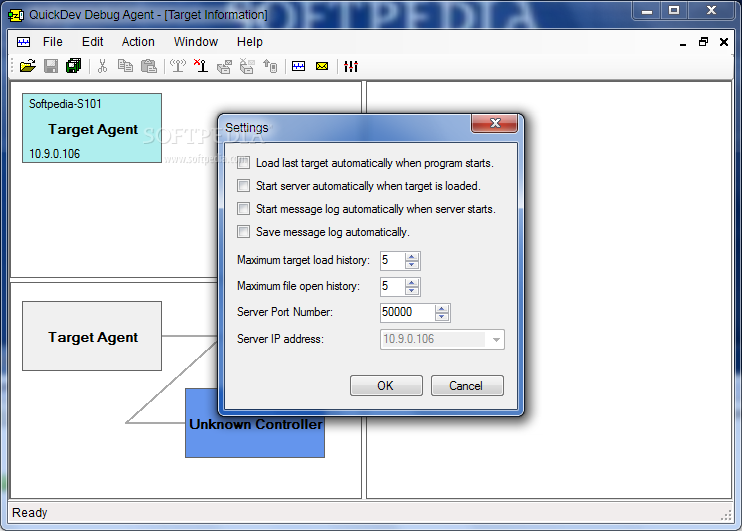Decrease maximum file open history value

click(x=412, y=291)
